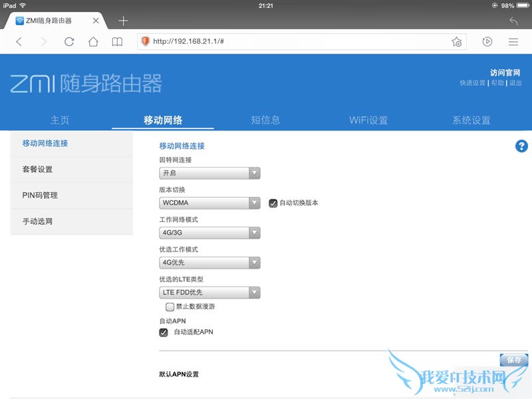Switch to the 移动网络 tab
Viewport: 532px width, 399px height.
tap(163, 120)
